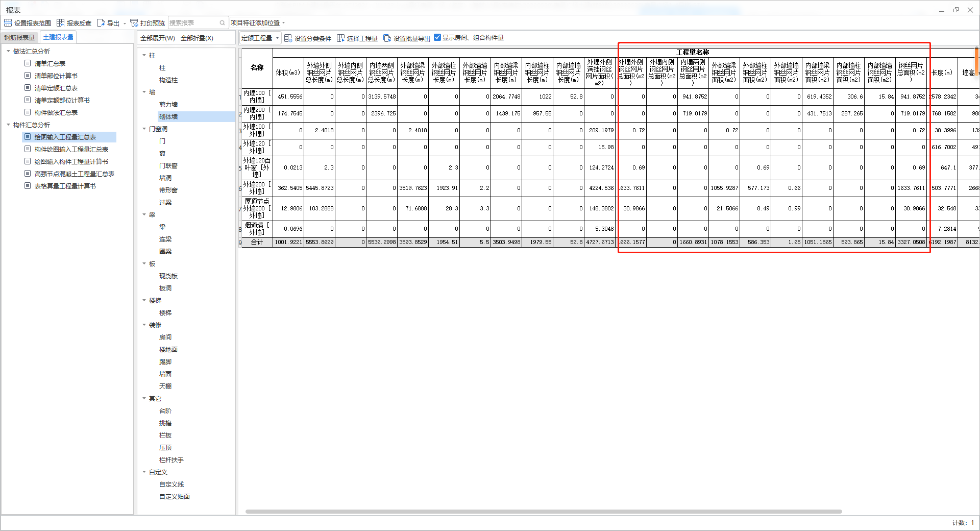Select 压顶 in component tree
The image size is (980, 531).
pos(165,447)
